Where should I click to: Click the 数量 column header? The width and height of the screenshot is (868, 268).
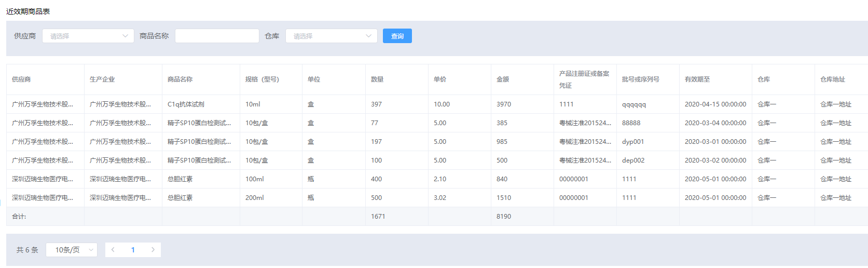click(x=377, y=79)
